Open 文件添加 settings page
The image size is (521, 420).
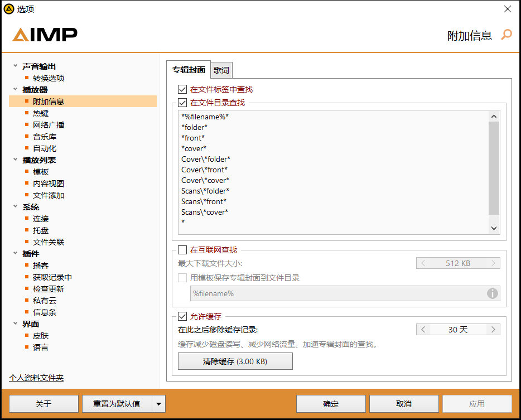pyautogui.click(x=49, y=195)
